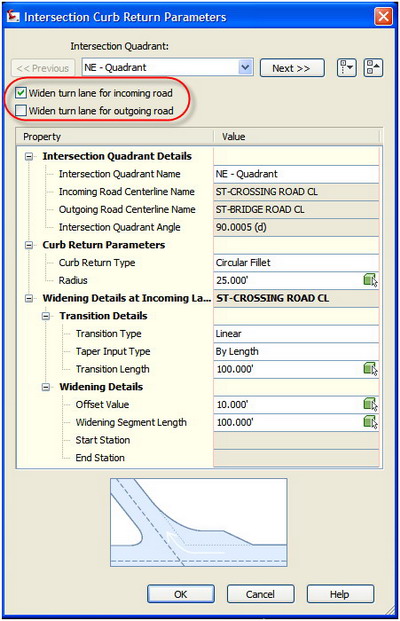This screenshot has width=400, height=621.
Task: Click the Transition Length label
Action: (112, 369)
